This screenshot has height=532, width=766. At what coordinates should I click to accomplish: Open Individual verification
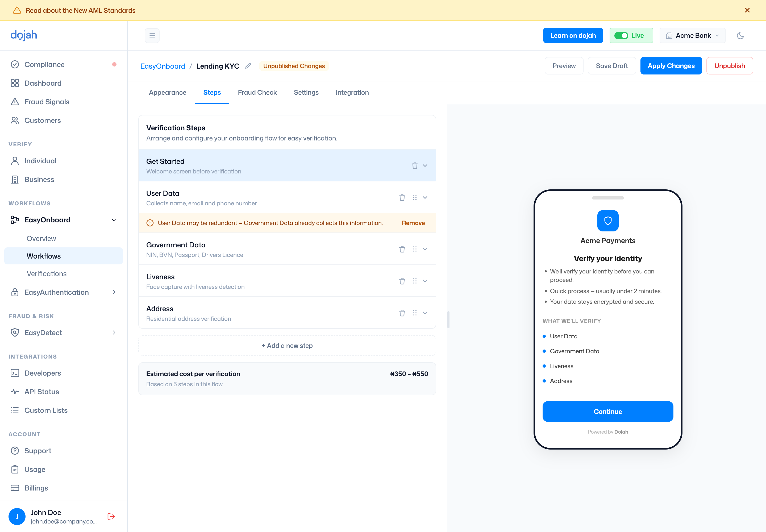coord(63,161)
